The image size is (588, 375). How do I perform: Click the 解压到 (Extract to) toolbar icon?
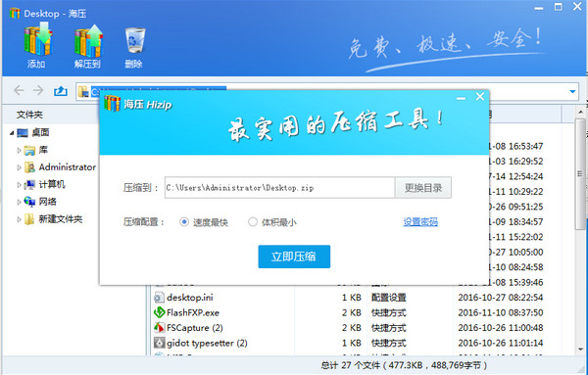click(x=88, y=41)
